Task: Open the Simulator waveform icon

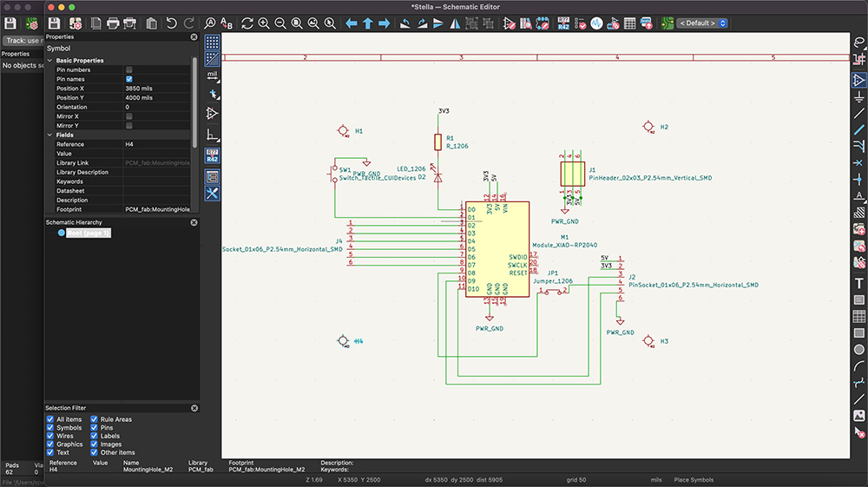Action: pyautogui.click(x=596, y=23)
